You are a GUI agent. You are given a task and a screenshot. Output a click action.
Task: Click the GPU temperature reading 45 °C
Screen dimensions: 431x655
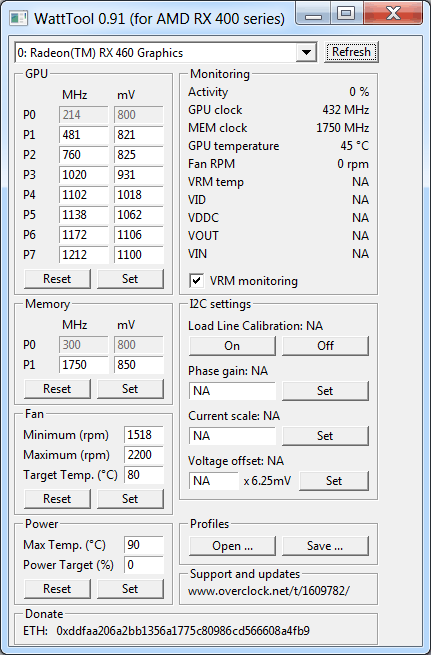355,146
